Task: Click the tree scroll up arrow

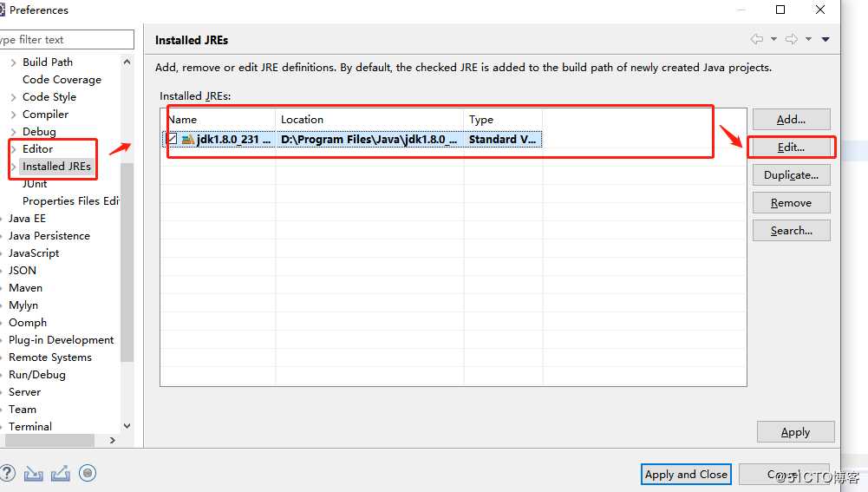Action: [127, 62]
